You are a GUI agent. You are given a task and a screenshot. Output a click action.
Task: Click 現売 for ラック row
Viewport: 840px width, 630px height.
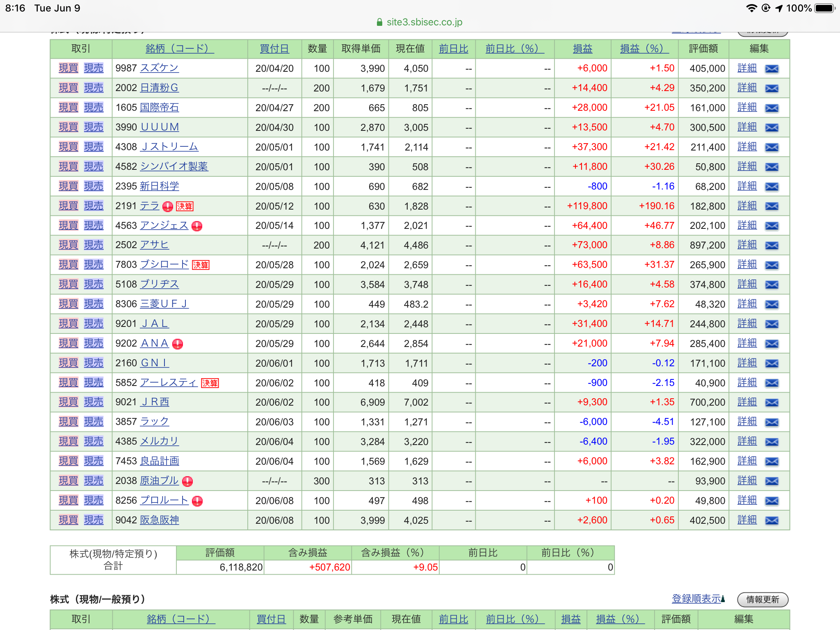click(x=94, y=422)
